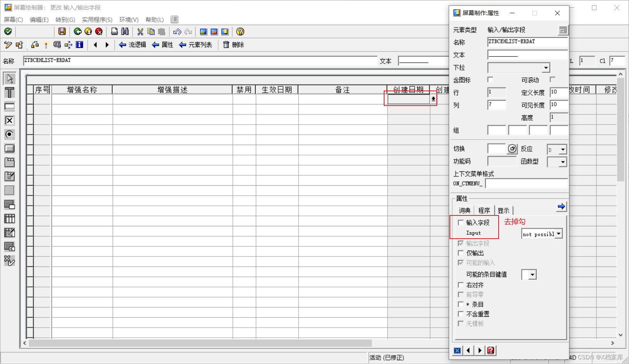The width and height of the screenshot is (629, 364).
Task: Click the 名称 field in the properties dialog
Action: [528, 42]
